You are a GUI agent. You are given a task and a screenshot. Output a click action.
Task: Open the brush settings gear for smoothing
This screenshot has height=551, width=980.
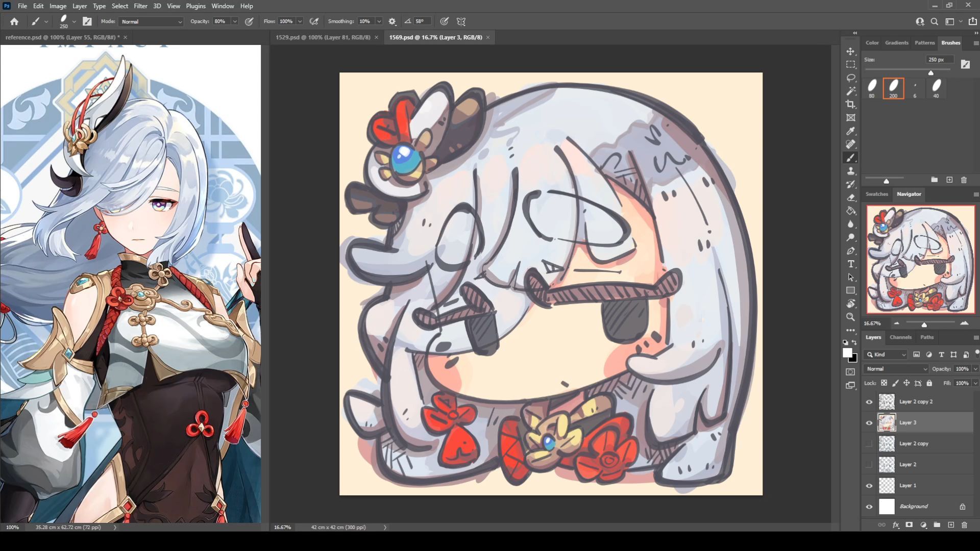point(392,21)
